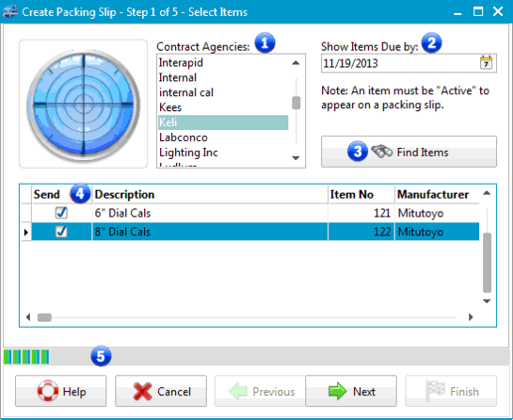
Task: Click the app icon in title bar
Action: (9, 12)
